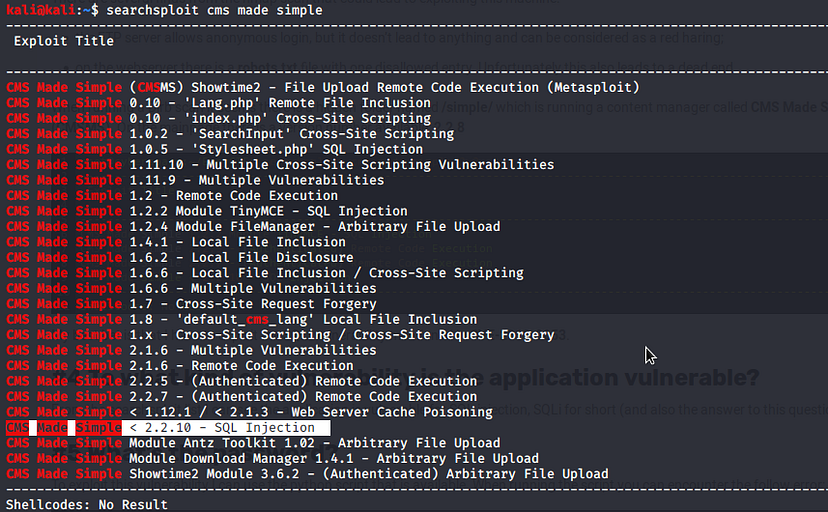Click the 1.x Cross-Site Scripting / Request Forgery row
Viewport: 828px width, 512px height.
280,335
